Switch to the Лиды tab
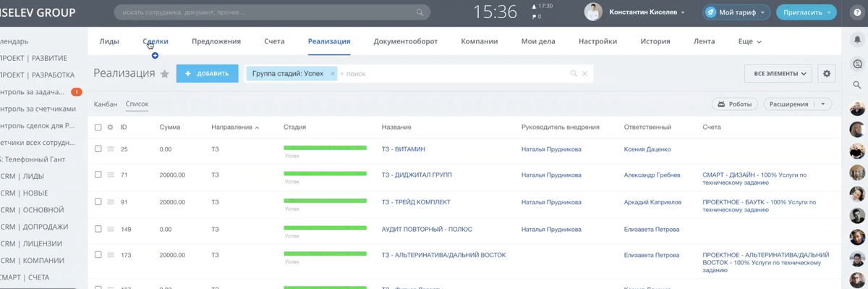The height and width of the screenshot is (289, 868). [x=109, y=41]
